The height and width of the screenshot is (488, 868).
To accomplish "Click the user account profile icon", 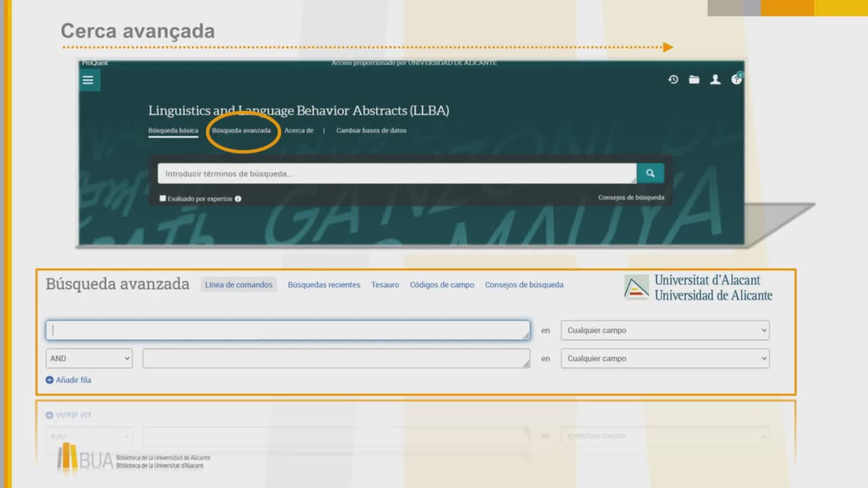I will coord(715,80).
